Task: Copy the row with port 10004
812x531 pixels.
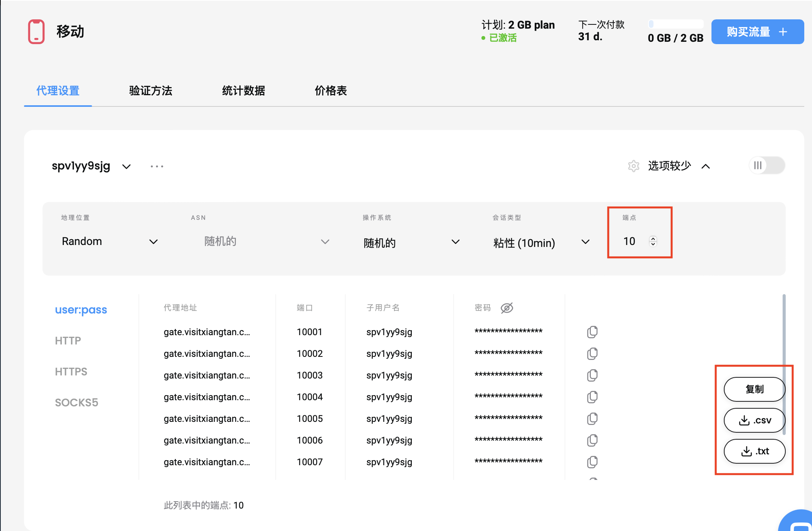Action: (592, 397)
